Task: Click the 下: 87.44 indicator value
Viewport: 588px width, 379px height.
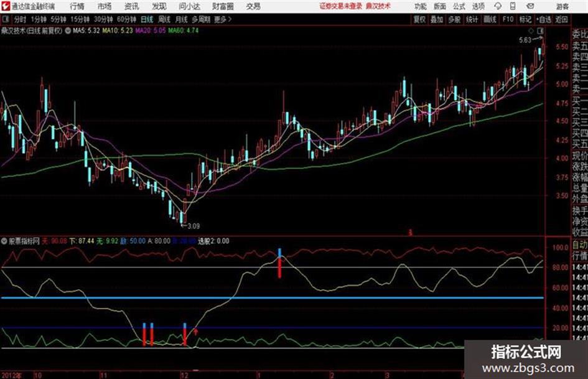Action: point(82,241)
